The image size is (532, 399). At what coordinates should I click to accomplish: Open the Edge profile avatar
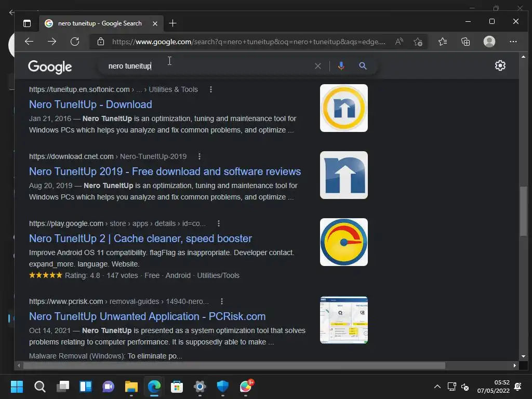[489, 42]
